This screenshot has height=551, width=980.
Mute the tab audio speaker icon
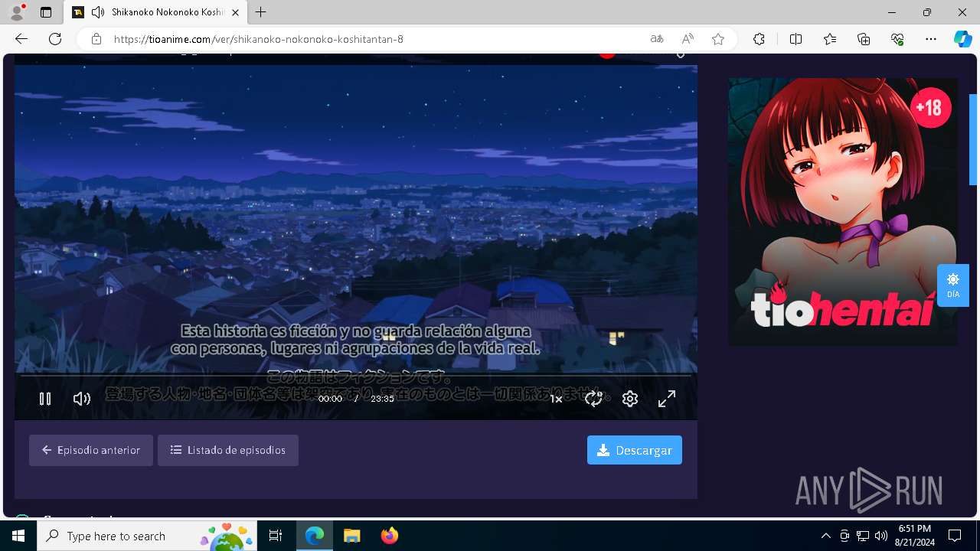(x=98, y=12)
